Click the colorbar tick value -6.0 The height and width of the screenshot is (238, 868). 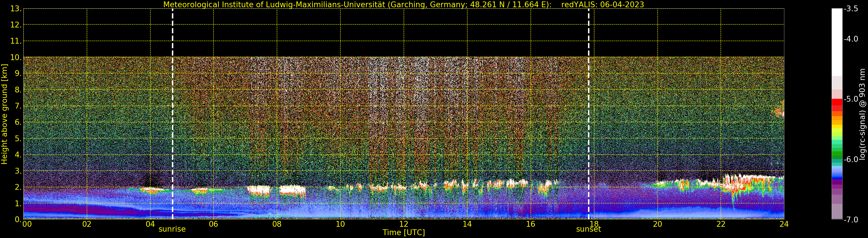[x=851, y=159]
